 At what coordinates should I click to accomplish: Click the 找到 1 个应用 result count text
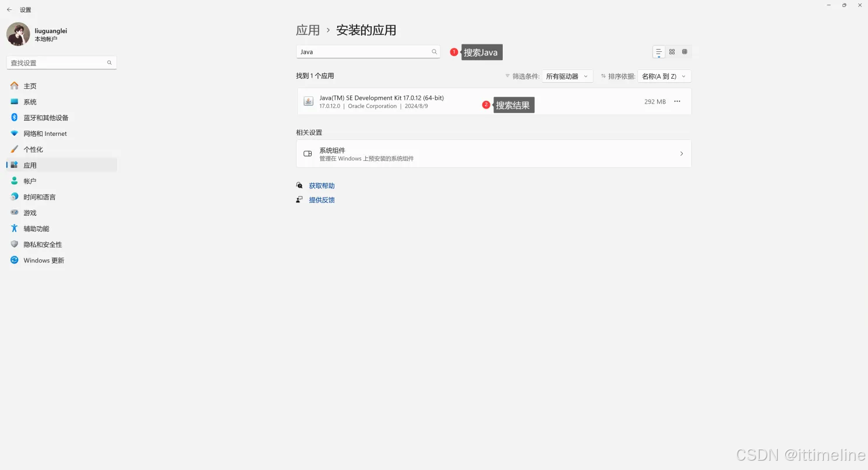point(315,76)
